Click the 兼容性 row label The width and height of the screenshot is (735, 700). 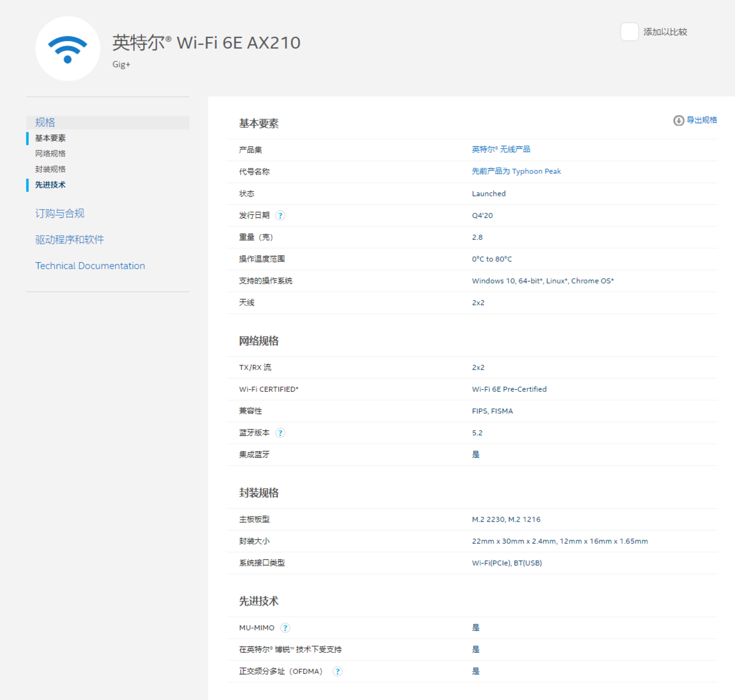[x=250, y=411]
